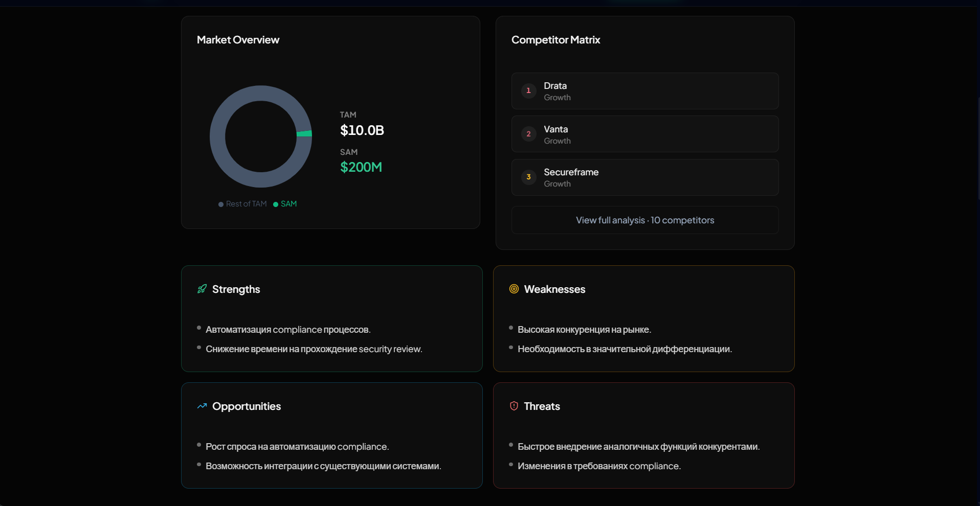Open View full analysis · 10 competitors

click(645, 220)
